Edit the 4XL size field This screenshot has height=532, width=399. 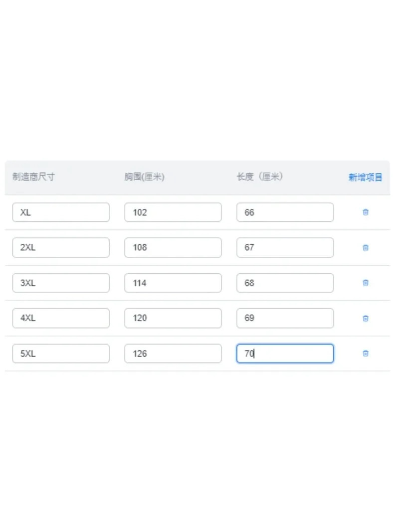[x=61, y=318]
